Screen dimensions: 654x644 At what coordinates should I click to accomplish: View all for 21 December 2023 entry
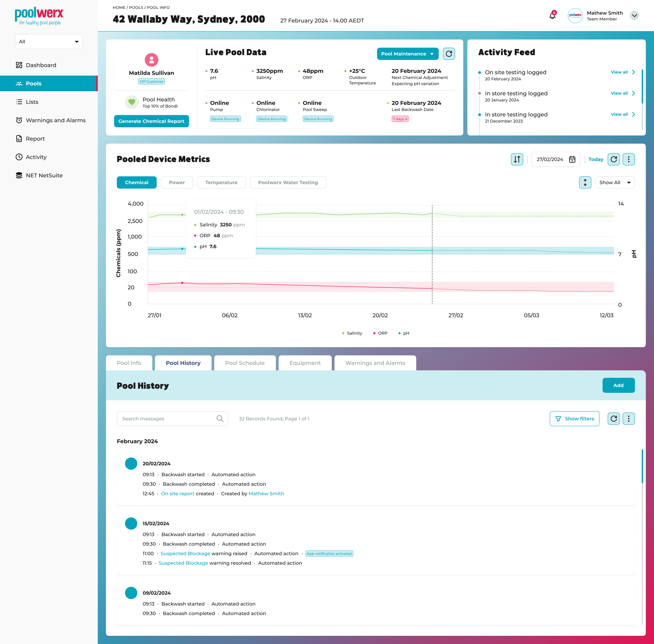pyautogui.click(x=623, y=114)
